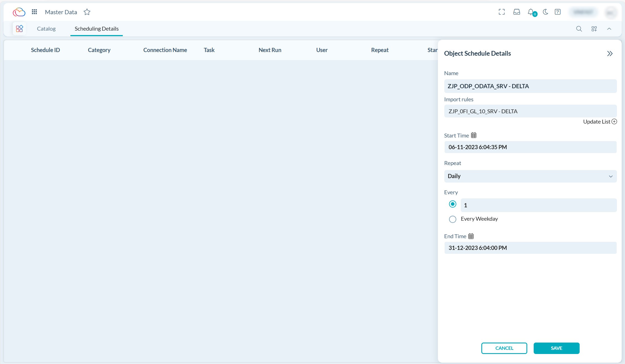Open the Start Time calendar picker icon
The width and height of the screenshot is (625, 364).
tap(474, 135)
